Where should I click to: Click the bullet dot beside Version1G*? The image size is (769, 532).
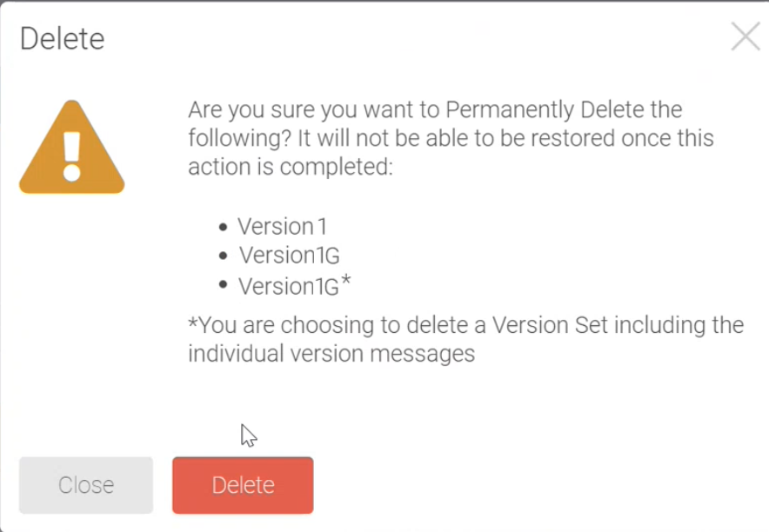[224, 284]
